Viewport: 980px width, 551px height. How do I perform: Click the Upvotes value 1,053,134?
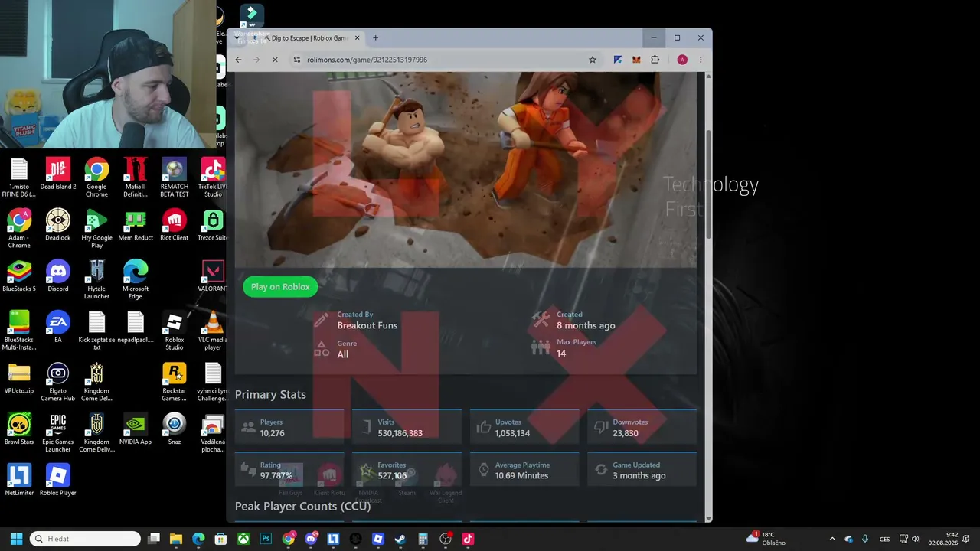(512, 433)
